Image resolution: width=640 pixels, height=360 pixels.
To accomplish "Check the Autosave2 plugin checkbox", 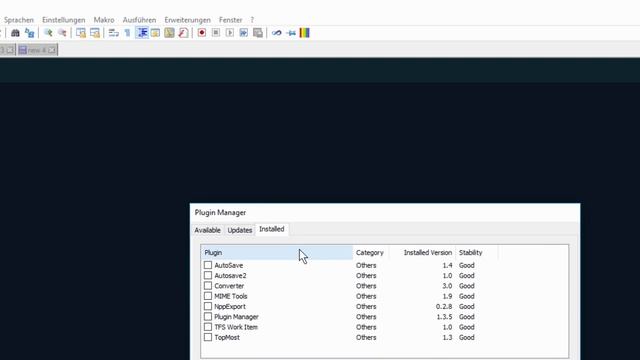I will point(208,276).
